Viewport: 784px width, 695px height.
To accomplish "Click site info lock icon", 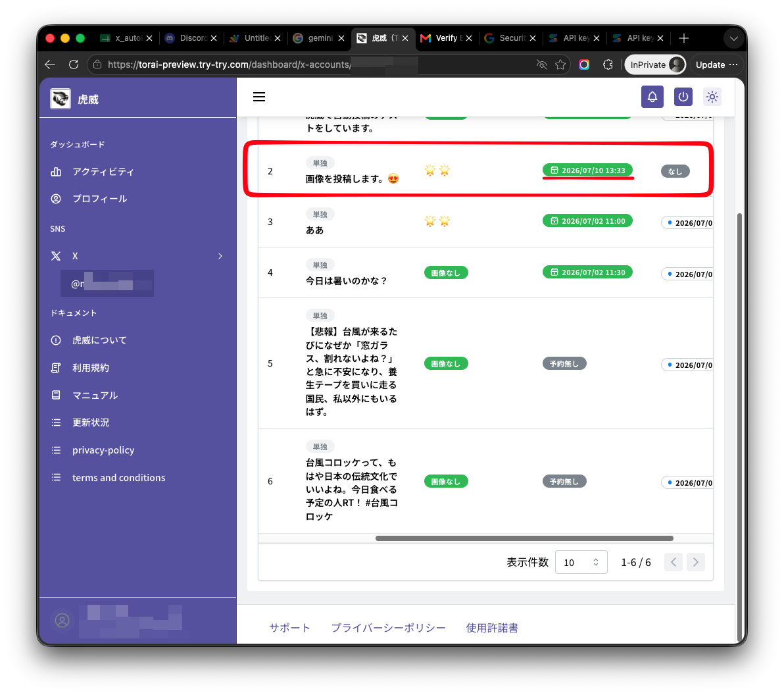I will point(97,64).
